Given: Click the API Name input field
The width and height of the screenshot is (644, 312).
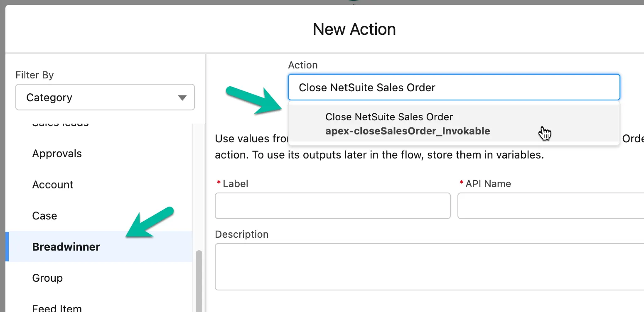Looking at the screenshot, I should [x=551, y=206].
